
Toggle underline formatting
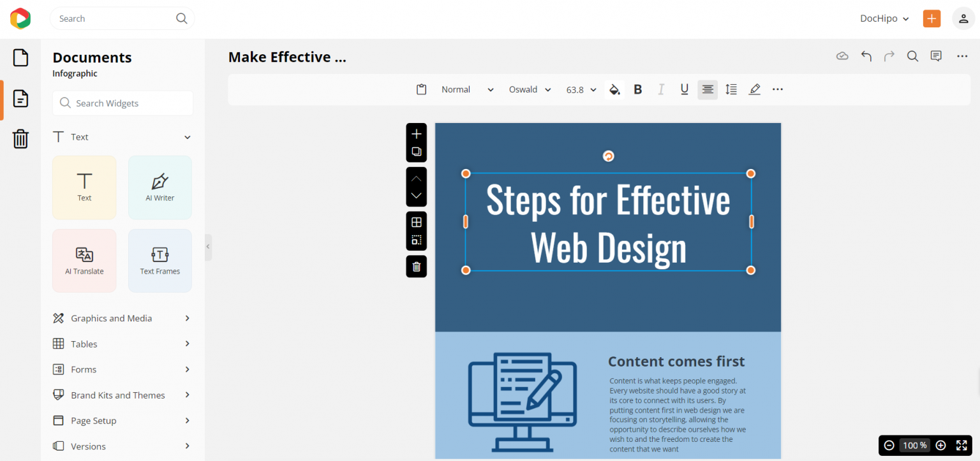684,89
